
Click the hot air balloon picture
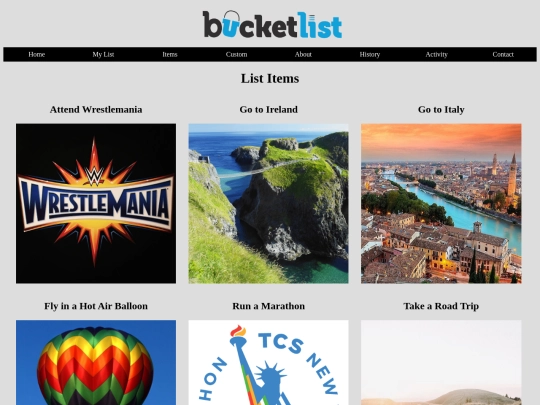tap(96, 363)
